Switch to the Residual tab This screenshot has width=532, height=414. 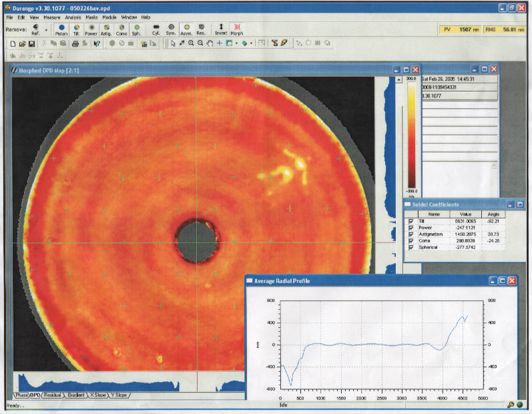coord(52,395)
